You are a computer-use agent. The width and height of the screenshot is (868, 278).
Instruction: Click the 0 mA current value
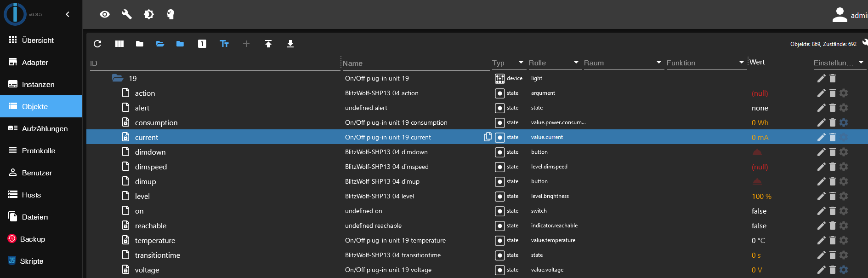pyautogui.click(x=760, y=137)
